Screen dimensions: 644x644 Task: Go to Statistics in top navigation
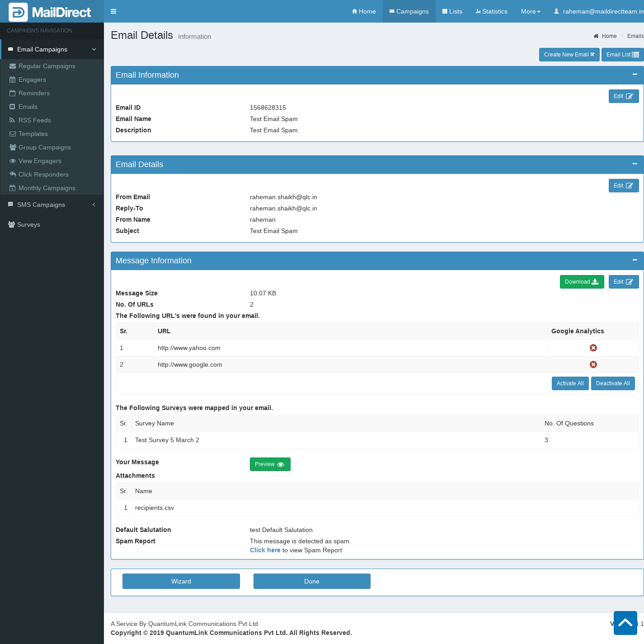[x=491, y=11]
